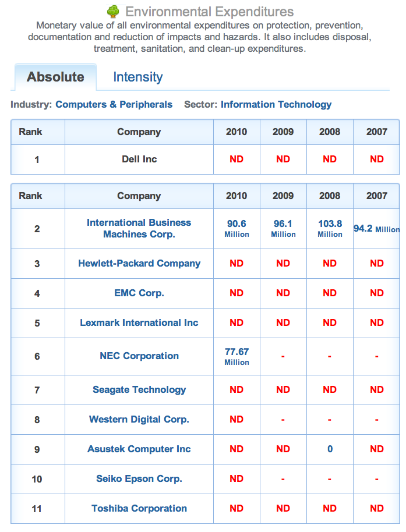Select Lexmark International Inc link
The height and width of the screenshot is (532, 406).
pyautogui.click(x=139, y=322)
